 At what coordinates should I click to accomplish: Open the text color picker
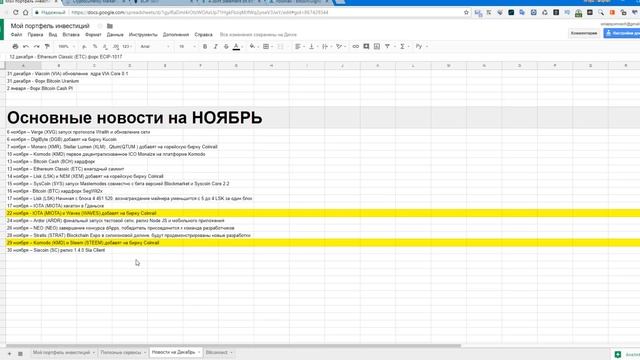coord(236,47)
